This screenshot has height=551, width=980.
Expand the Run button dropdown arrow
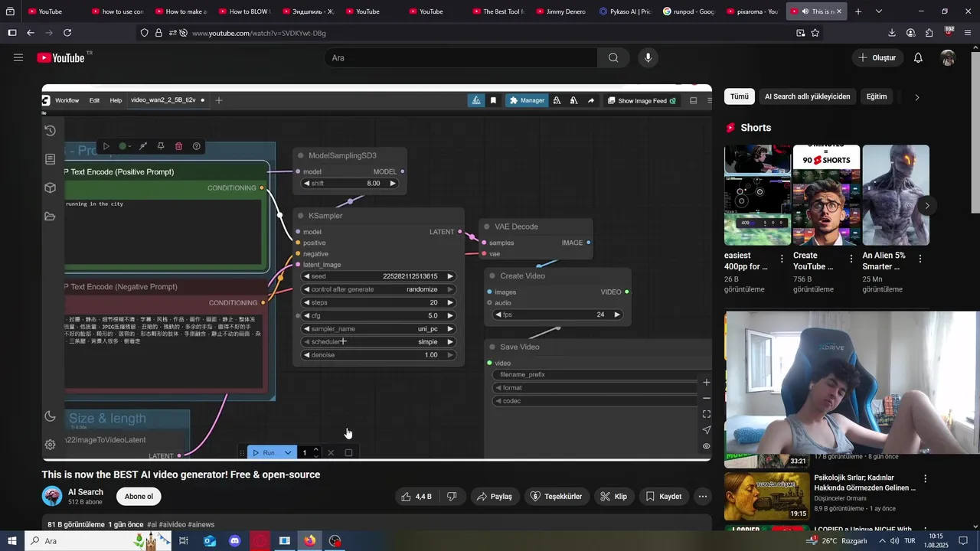(x=288, y=453)
